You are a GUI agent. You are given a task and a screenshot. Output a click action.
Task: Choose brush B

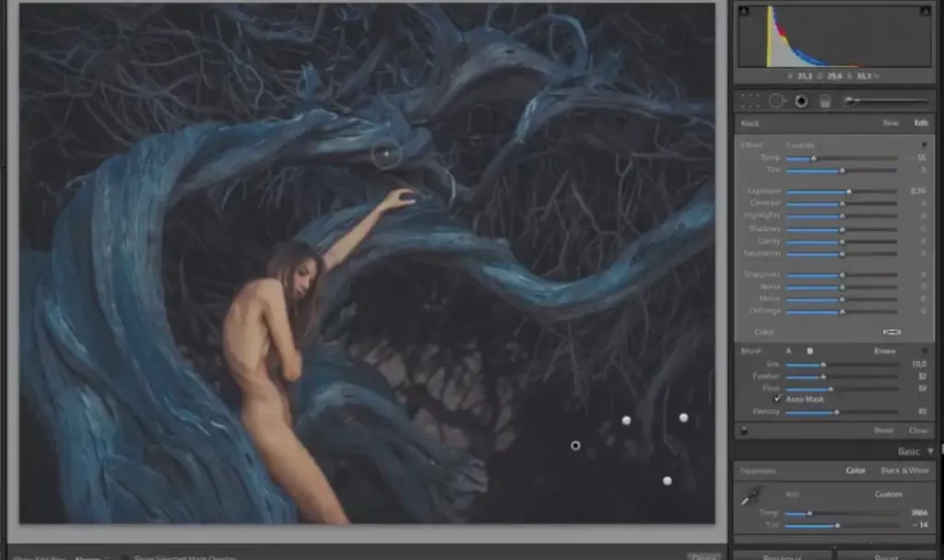point(809,351)
